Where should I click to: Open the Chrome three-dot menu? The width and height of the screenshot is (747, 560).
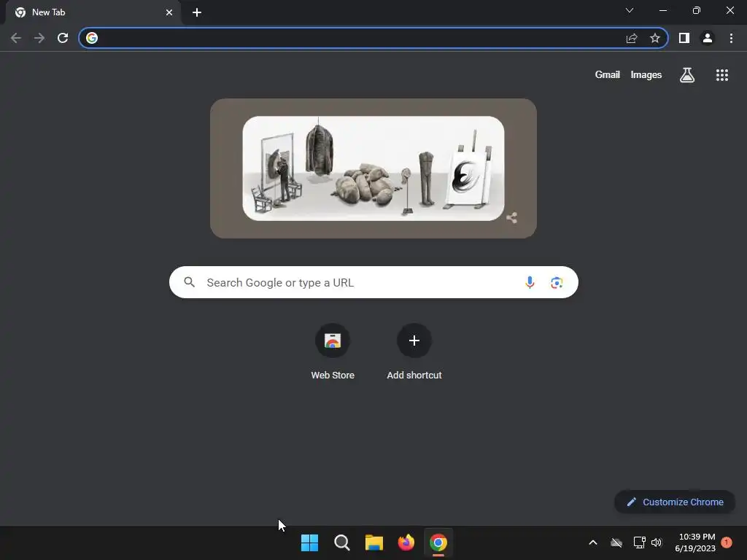(731, 38)
